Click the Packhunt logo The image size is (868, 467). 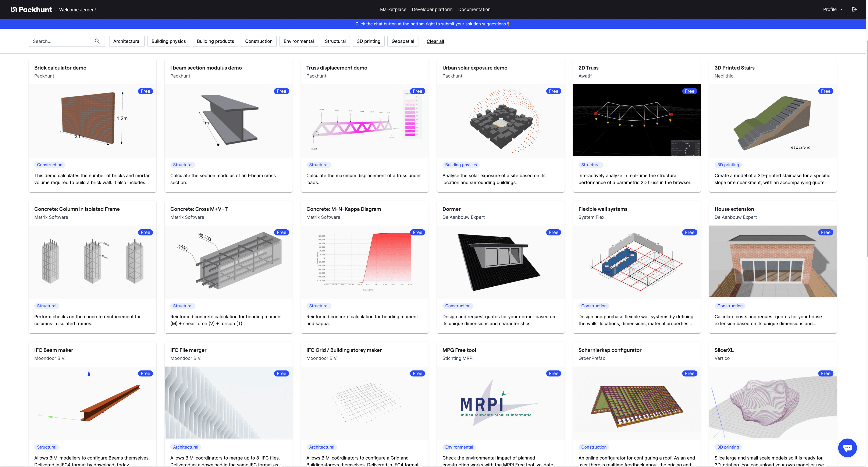tap(31, 10)
